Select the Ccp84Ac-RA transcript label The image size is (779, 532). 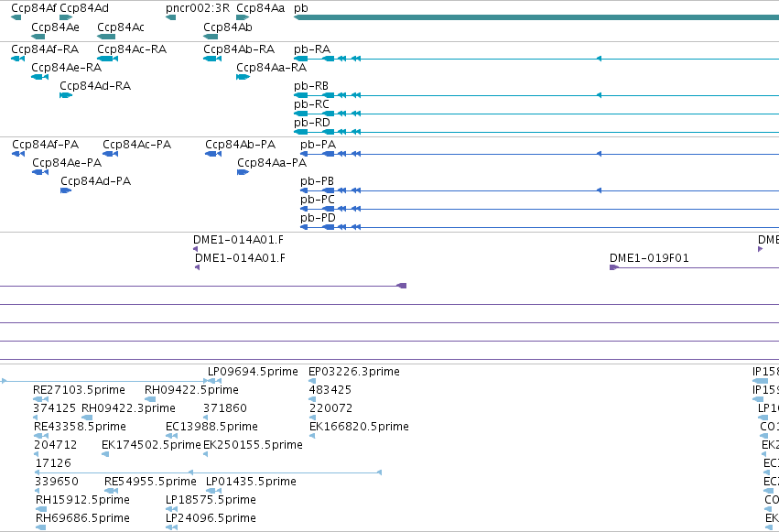point(132,49)
